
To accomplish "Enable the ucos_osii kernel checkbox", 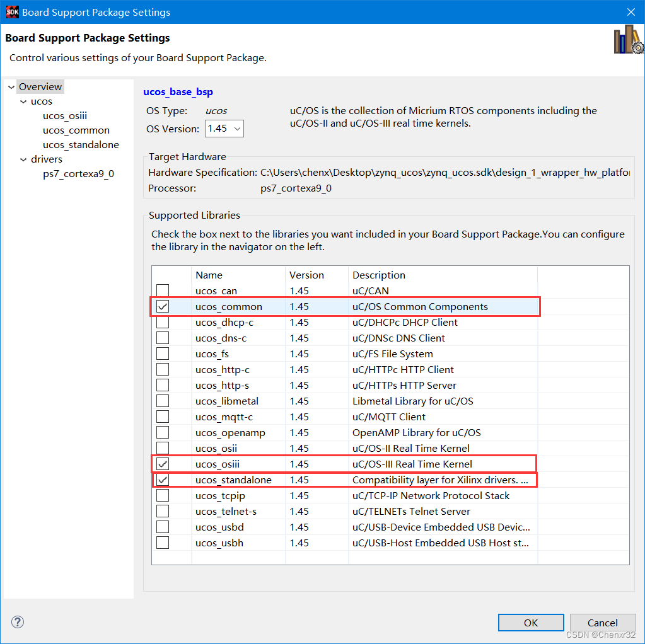I will 163,448.
